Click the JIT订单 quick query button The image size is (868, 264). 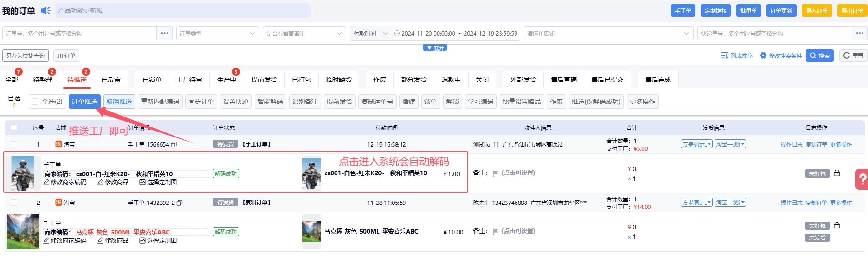pos(66,56)
